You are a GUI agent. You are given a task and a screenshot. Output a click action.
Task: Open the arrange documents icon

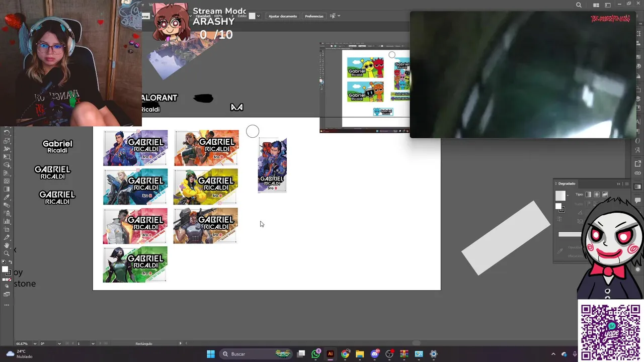[596, 5]
